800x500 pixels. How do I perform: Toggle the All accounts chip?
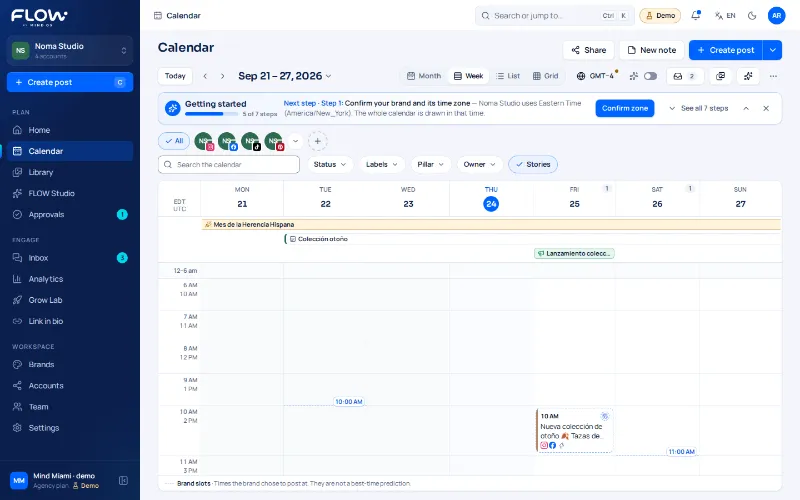pyautogui.click(x=174, y=141)
